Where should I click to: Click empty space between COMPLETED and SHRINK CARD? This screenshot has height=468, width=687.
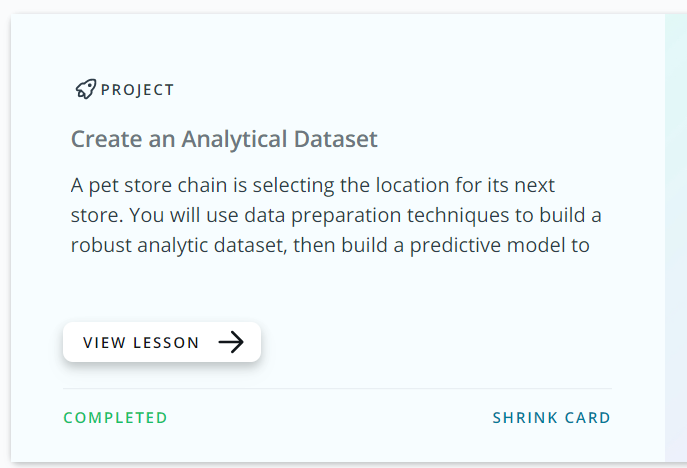[x=330, y=418]
